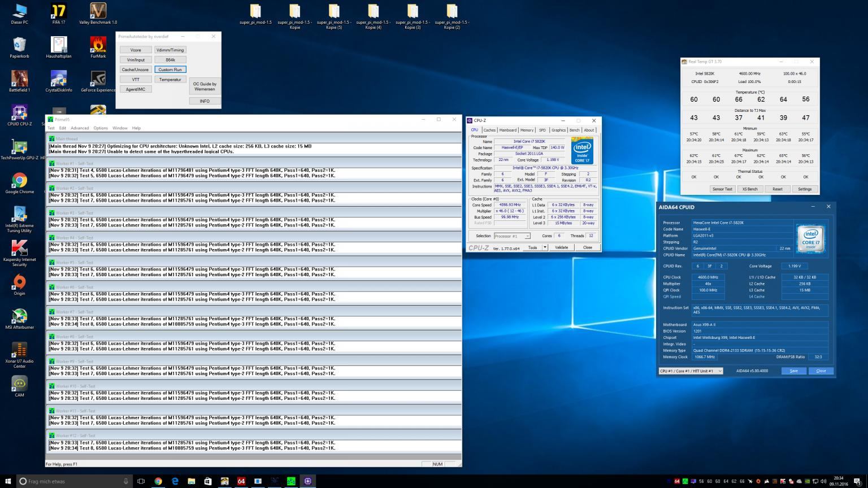Click the Intel Core i7 logo in CPU-Z
868x488 pixels.
tap(583, 151)
